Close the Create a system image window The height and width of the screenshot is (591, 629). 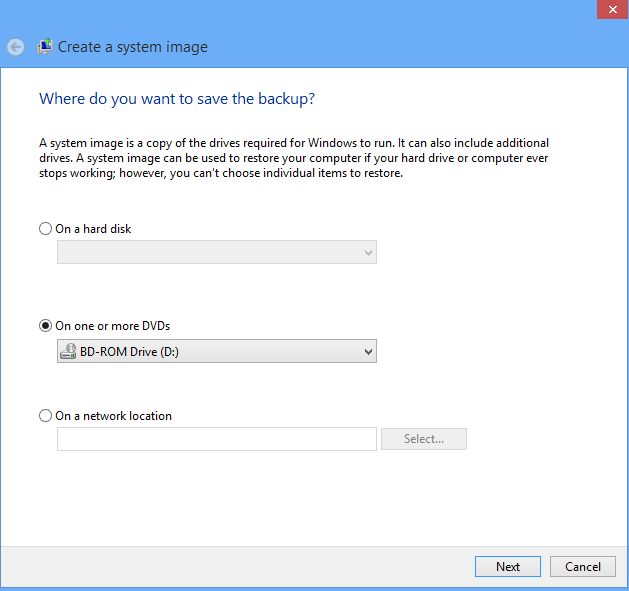click(613, 9)
